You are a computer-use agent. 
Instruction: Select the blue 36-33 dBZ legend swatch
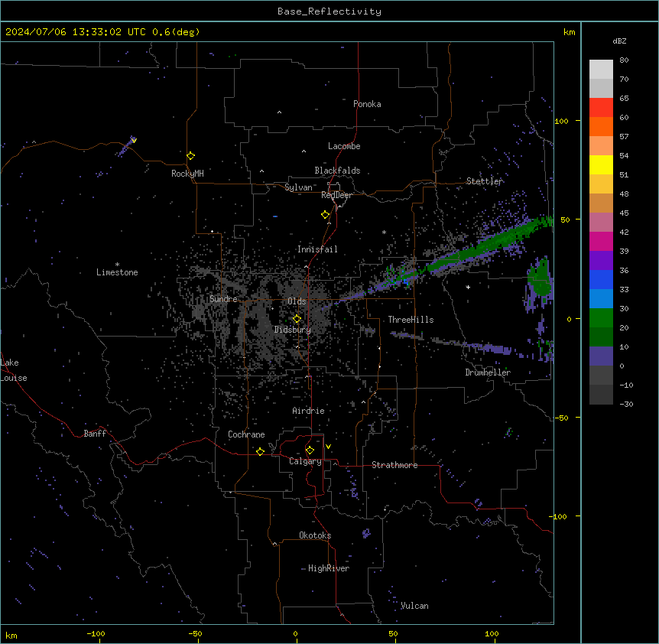(601, 280)
